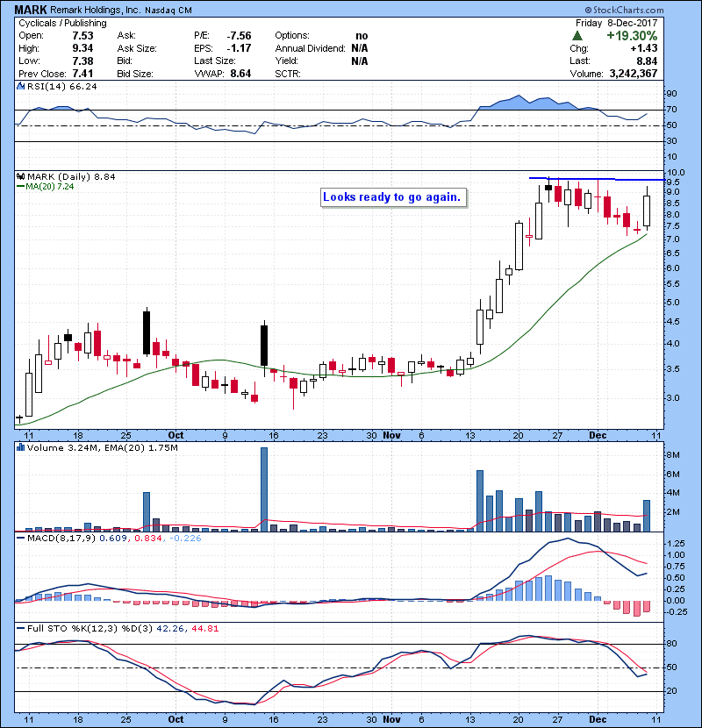Click the 10.0 label on the price scale
The height and width of the screenshot is (728, 702).
[x=675, y=173]
